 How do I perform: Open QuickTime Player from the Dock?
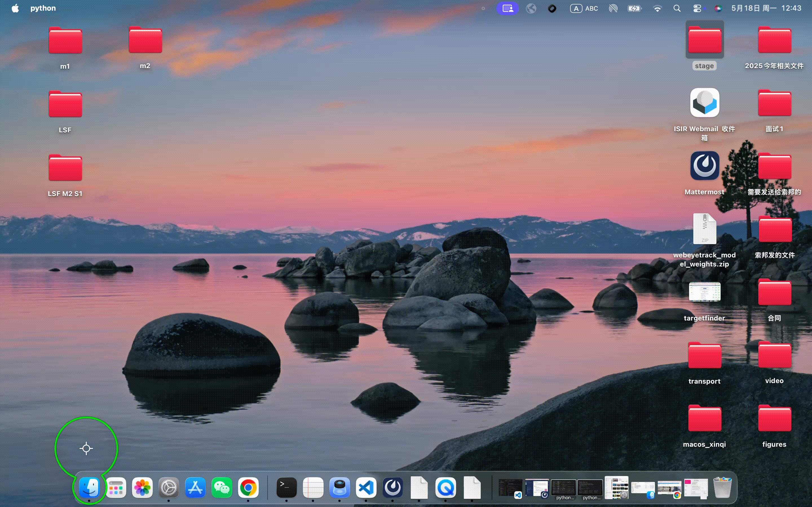[x=445, y=488]
